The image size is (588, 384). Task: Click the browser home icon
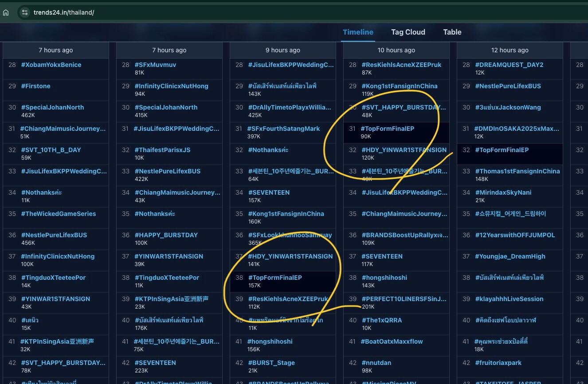pyautogui.click(x=6, y=12)
